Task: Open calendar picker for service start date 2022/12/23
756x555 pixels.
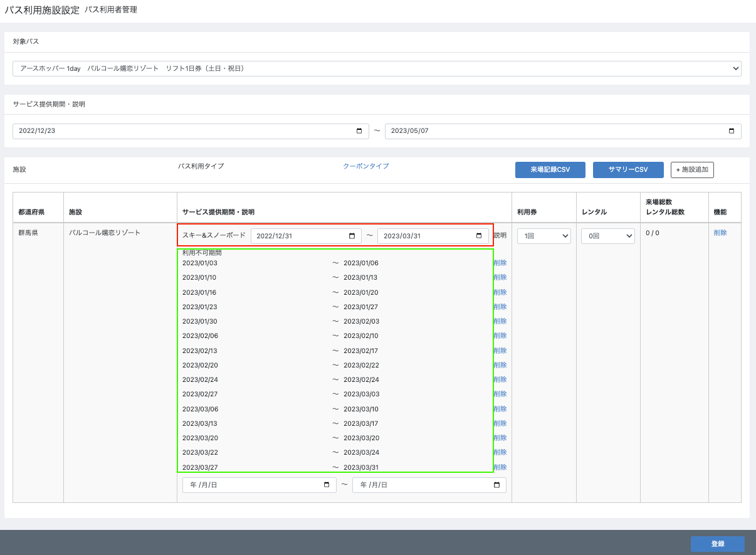Action: click(359, 131)
